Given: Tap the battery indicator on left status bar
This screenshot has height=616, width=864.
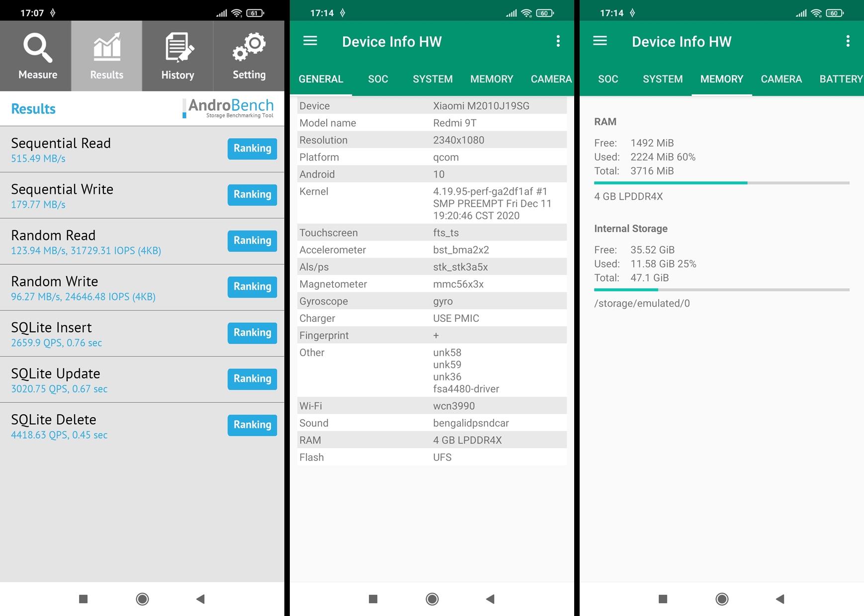Looking at the screenshot, I should pyautogui.click(x=255, y=13).
